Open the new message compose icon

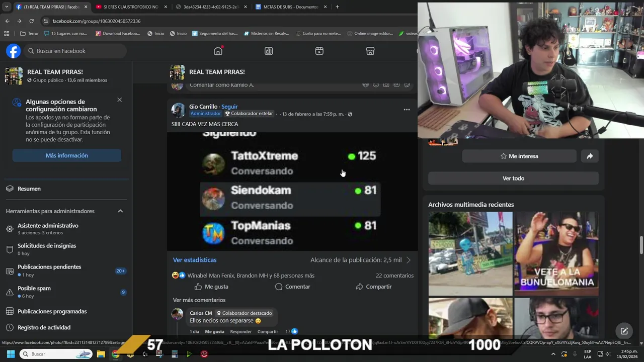tap(624, 331)
